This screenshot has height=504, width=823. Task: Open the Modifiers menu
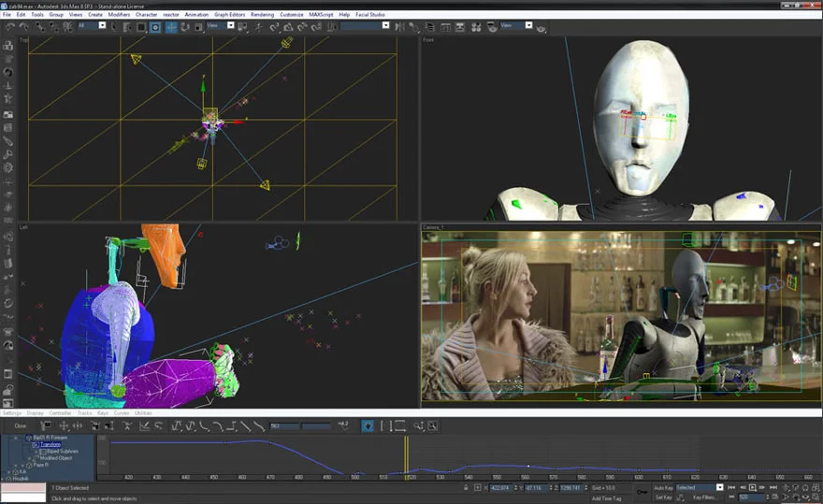[119, 15]
